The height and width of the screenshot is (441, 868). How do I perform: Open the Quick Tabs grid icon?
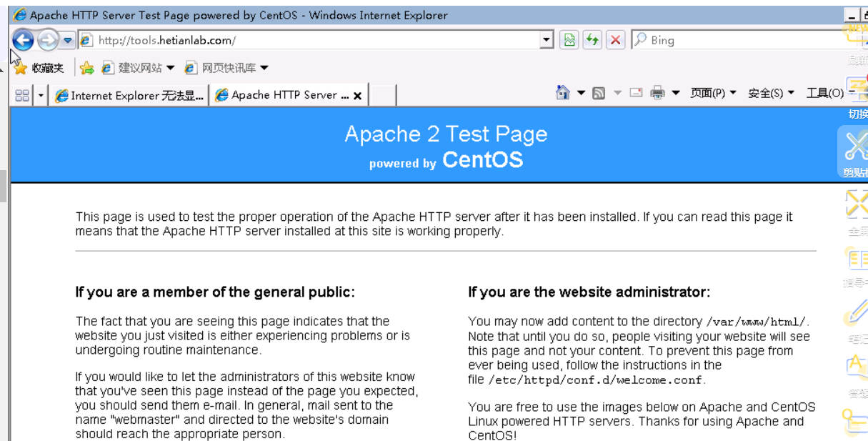22,95
